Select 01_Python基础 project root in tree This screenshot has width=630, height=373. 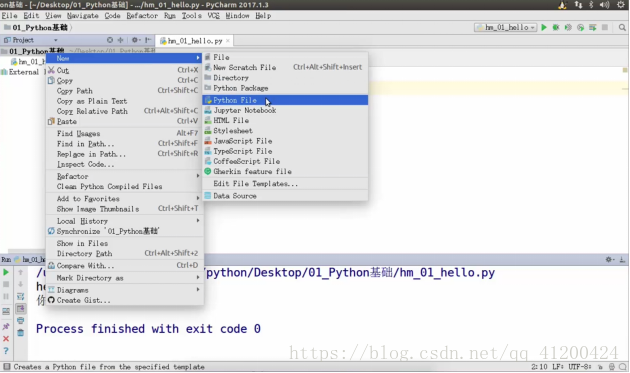pyautogui.click(x=36, y=51)
